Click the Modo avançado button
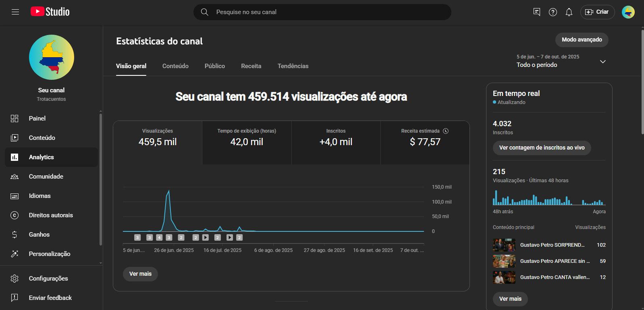 click(x=582, y=40)
